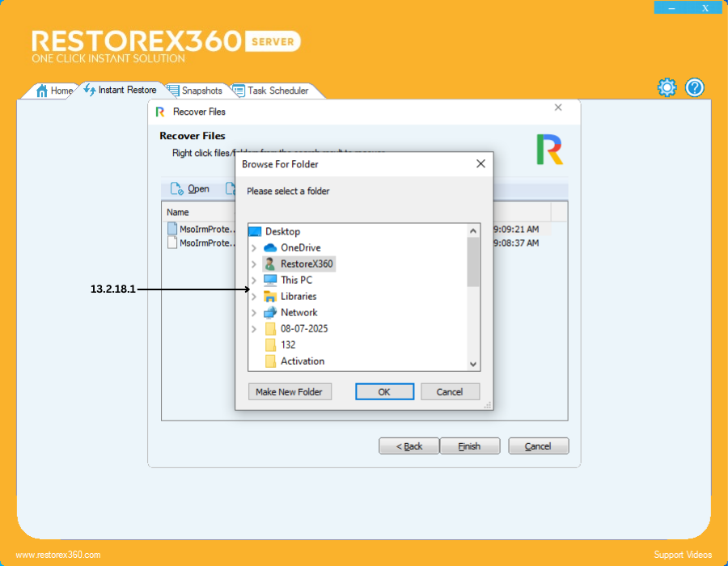Select the Network icon
Screen dimensions: 728x566
coord(269,312)
